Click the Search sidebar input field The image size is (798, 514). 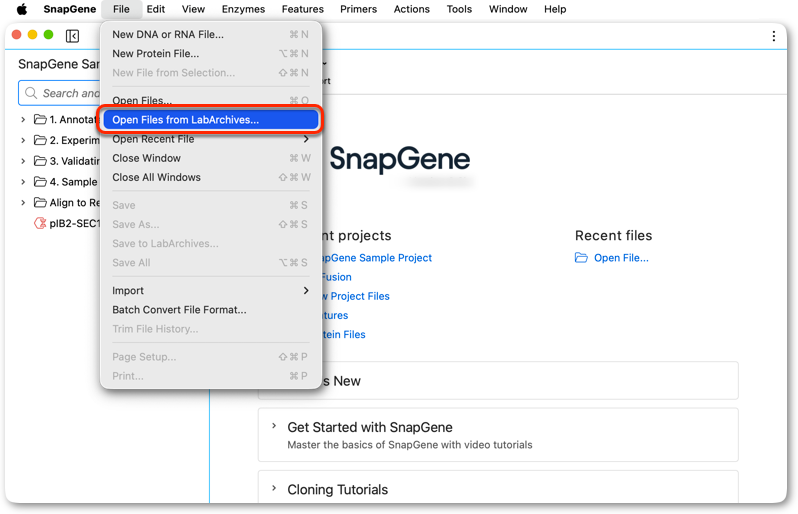[x=60, y=93]
